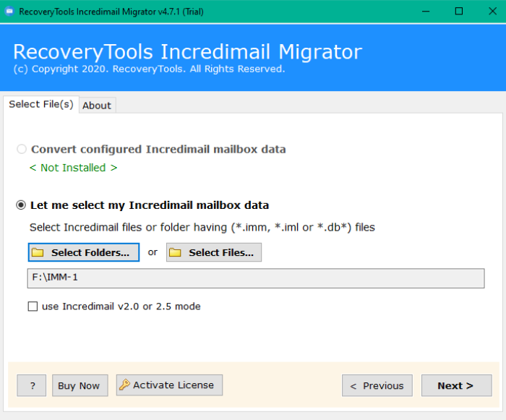
Task: Minimize the Incredimail Migrator window
Action: click(x=426, y=12)
